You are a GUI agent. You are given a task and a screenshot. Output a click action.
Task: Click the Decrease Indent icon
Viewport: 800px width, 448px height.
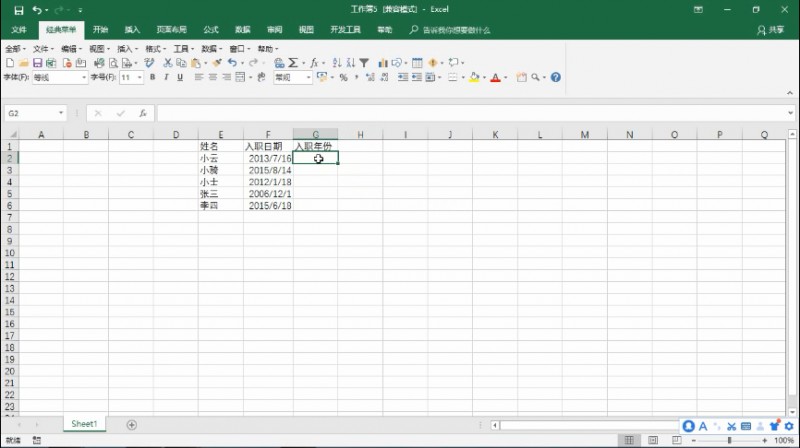pos(403,78)
